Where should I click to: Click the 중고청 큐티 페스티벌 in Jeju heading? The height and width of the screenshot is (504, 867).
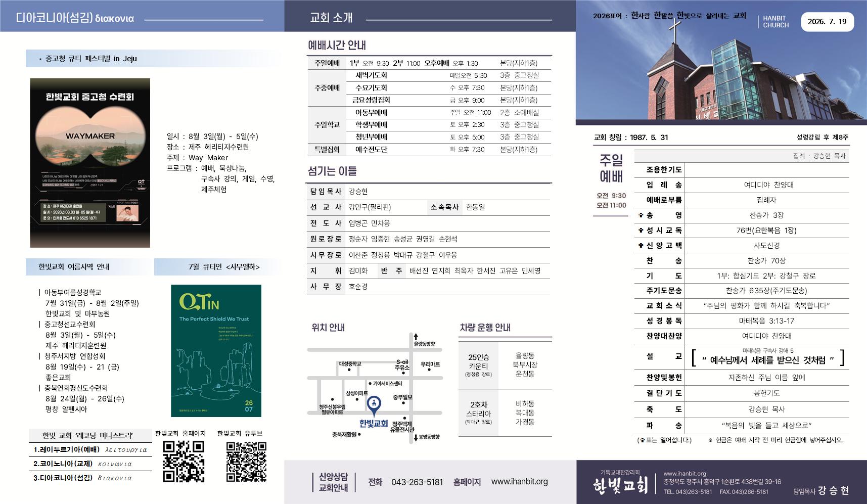[91, 59]
